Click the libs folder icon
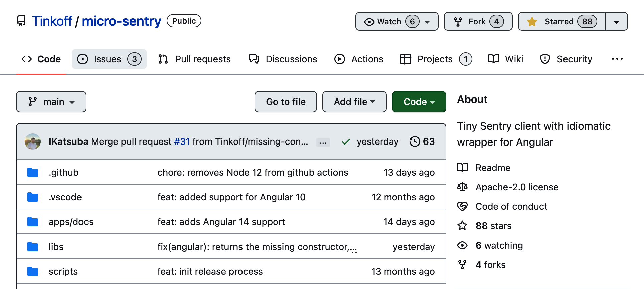 (x=33, y=247)
